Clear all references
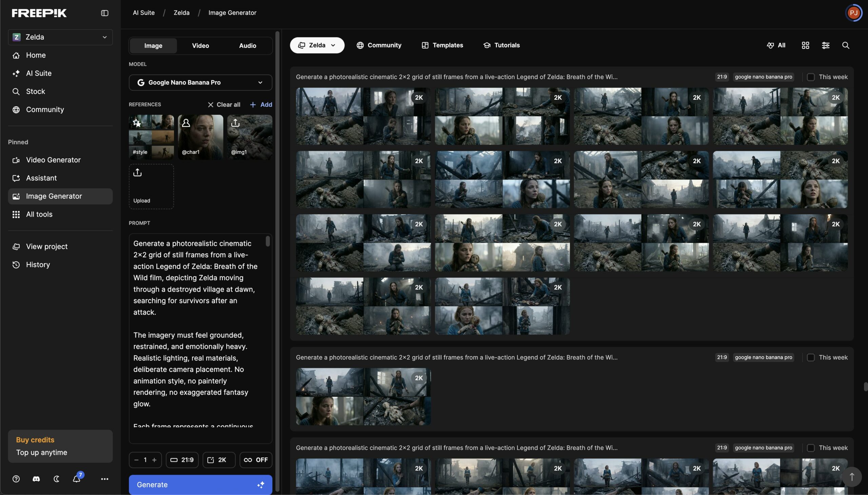This screenshot has width=868, height=495. click(224, 104)
